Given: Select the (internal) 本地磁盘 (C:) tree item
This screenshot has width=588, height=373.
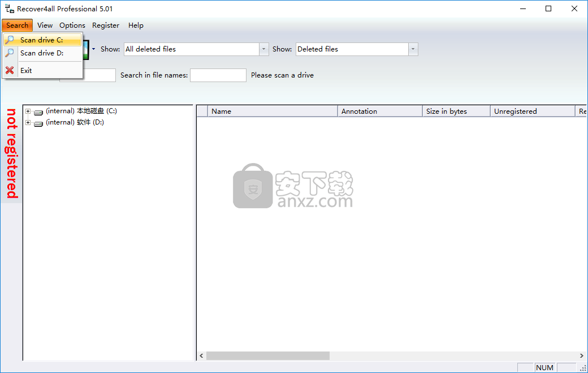Looking at the screenshot, I should point(81,111).
